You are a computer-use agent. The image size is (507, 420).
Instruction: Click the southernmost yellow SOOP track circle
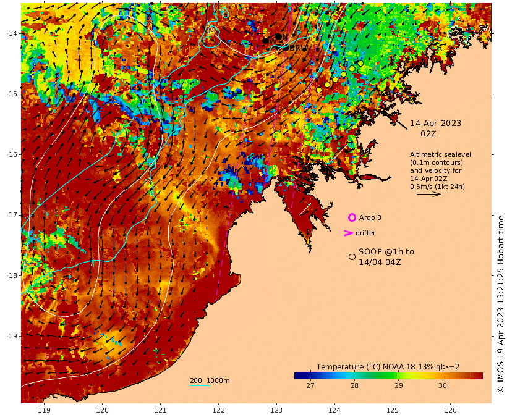[x=319, y=90]
